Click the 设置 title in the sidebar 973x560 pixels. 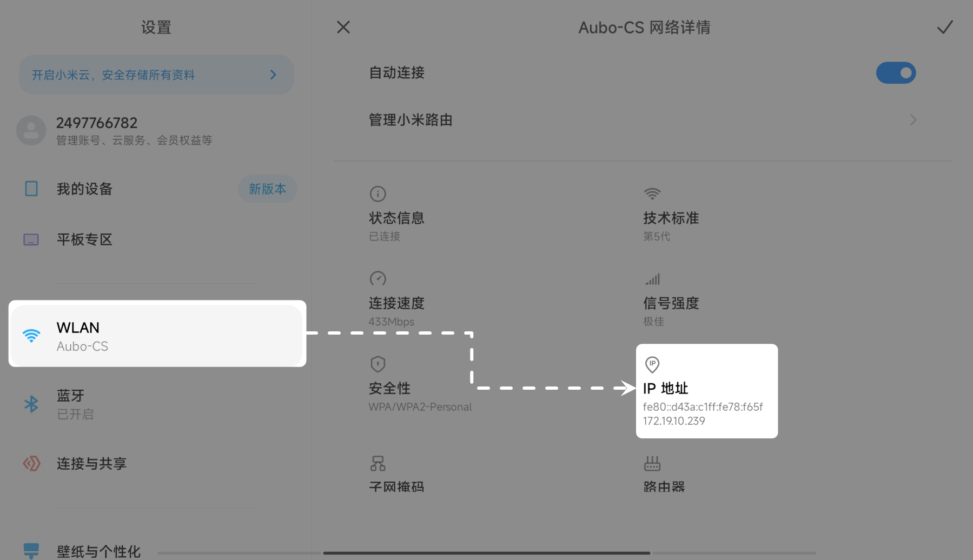tap(156, 27)
